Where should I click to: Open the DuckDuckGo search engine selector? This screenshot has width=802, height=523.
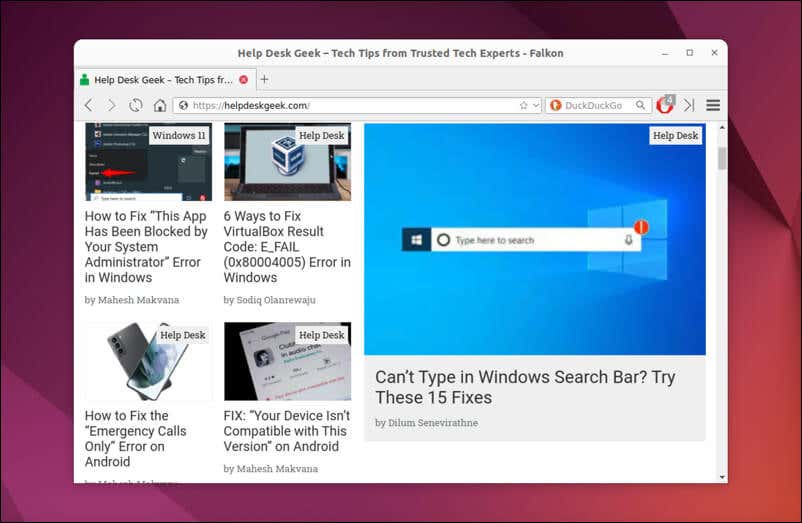555,105
